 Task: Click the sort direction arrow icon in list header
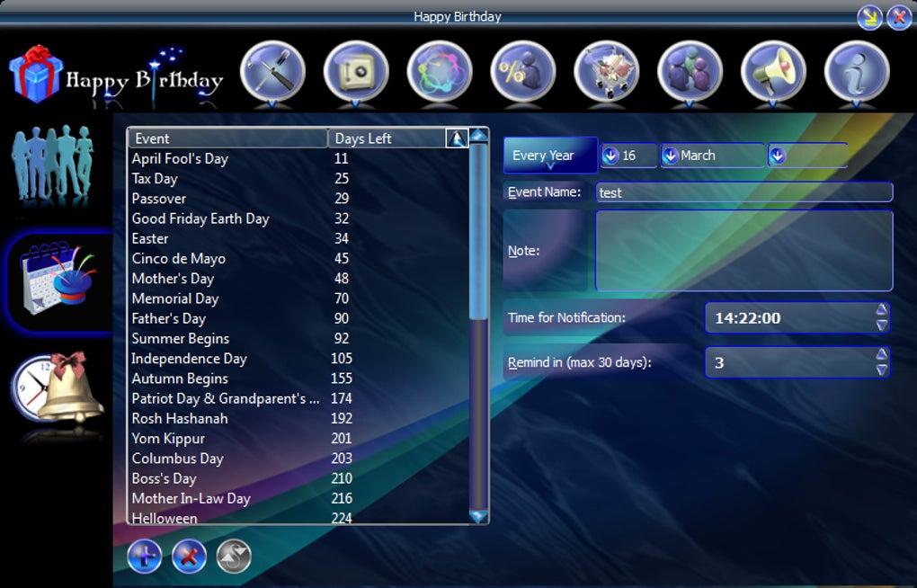click(x=457, y=138)
